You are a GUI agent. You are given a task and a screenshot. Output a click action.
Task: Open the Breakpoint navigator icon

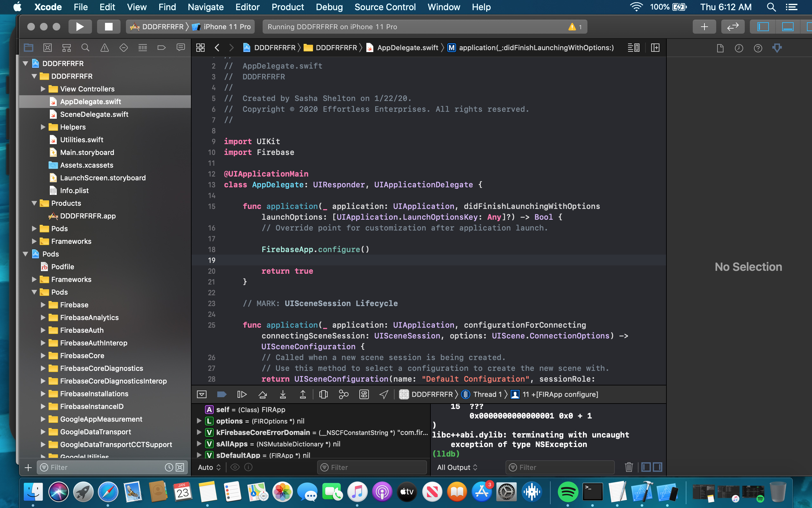[161, 48]
